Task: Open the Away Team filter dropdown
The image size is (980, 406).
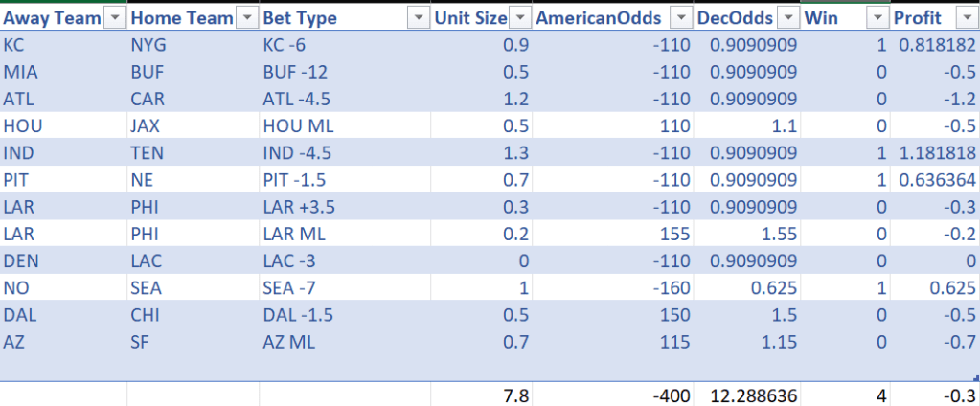Action: [113, 18]
